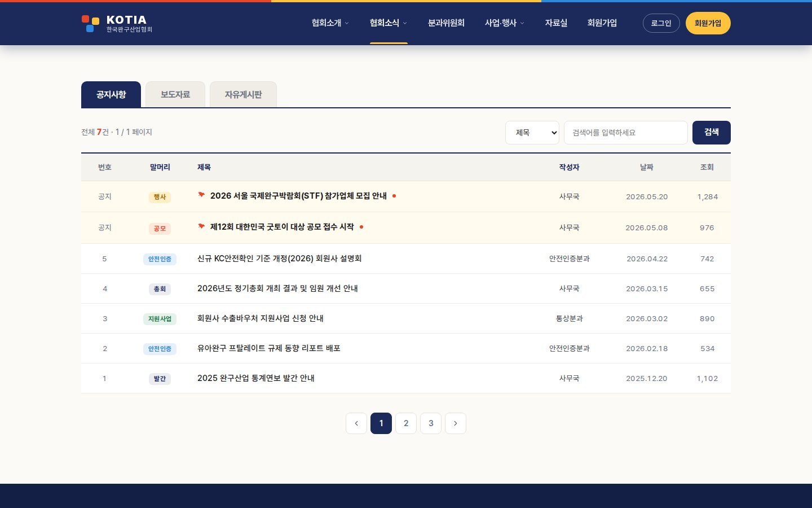812x508 pixels.
Task: Click the pin icon of the 굿토이 대상 공모 notice
Action: point(201,226)
